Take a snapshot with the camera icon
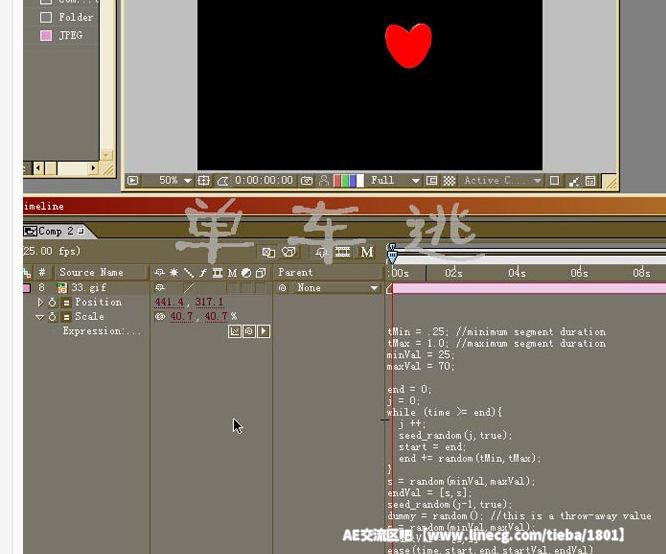This screenshot has height=554, width=666. 307,181
